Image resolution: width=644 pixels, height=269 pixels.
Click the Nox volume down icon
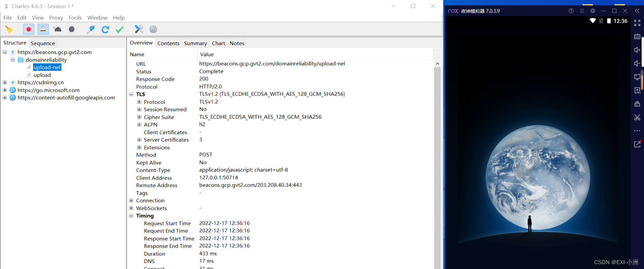[x=637, y=63]
